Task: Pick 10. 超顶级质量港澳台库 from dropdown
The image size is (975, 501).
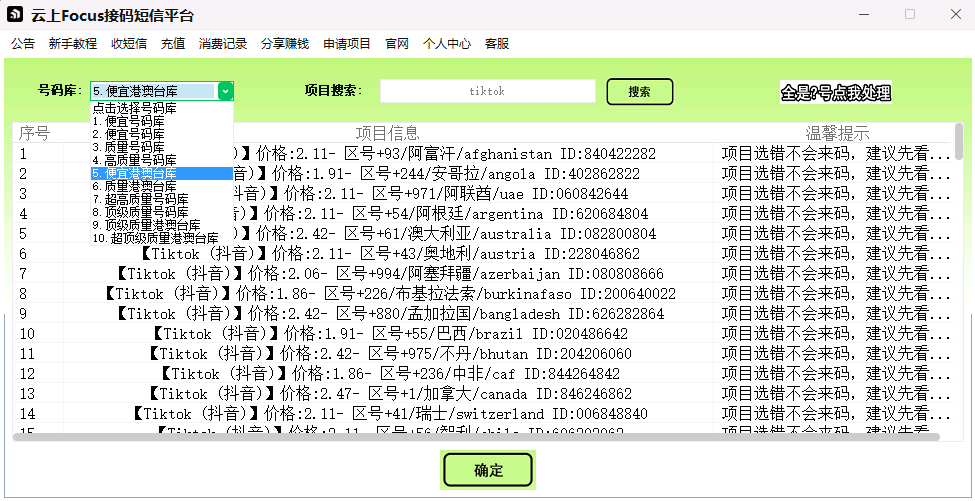Action: pyautogui.click(x=155, y=238)
